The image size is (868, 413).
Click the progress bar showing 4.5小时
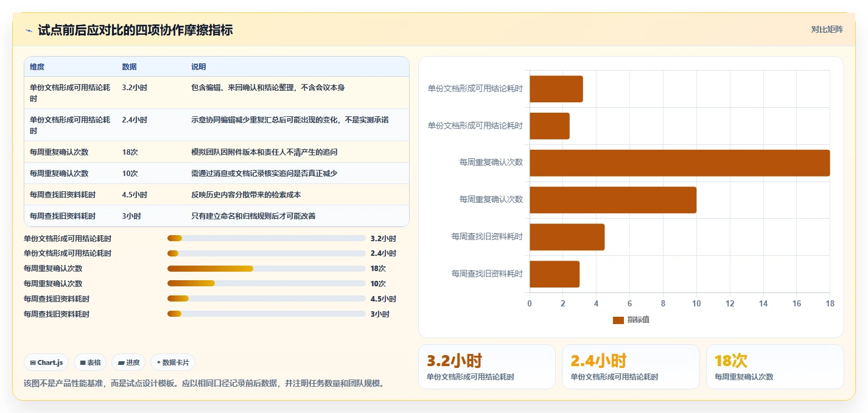pos(267,299)
